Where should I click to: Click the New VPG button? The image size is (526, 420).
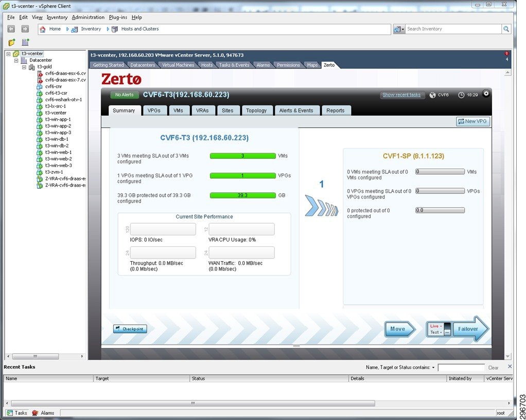[x=472, y=121]
